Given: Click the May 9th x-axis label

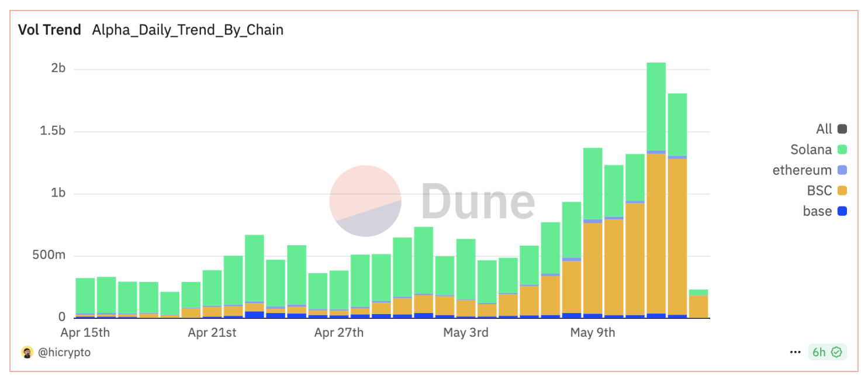Looking at the screenshot, I should (x=593, y=333).
